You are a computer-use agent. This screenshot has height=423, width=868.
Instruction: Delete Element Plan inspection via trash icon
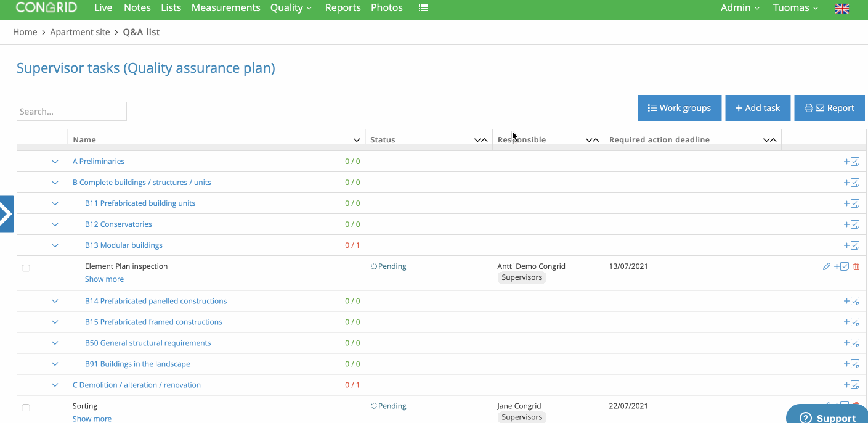pyautogui.click(x=856, y=266)
